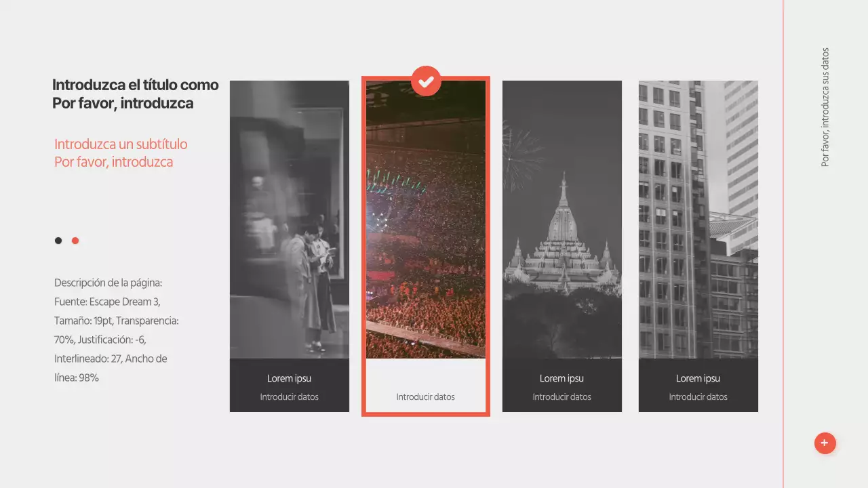Click 'Lorem ipsu' under the temple photo

[562, 378]
